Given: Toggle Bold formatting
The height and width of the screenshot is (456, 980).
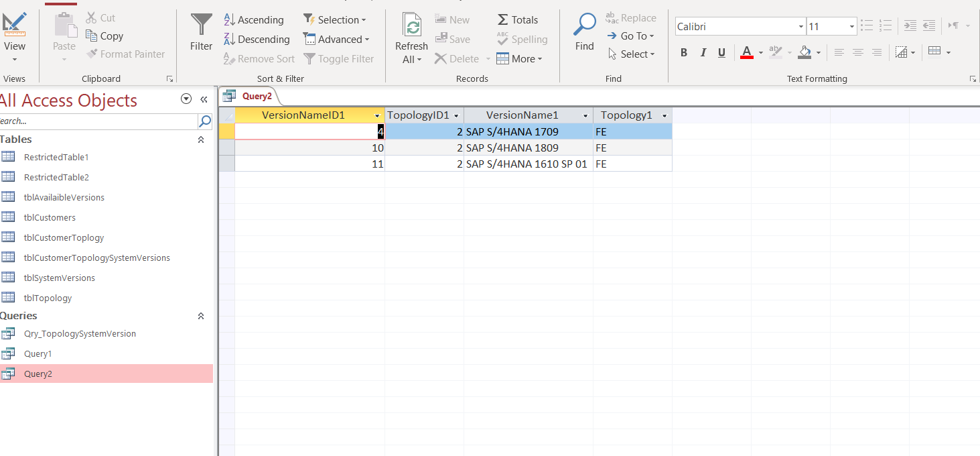Looking at the screenshot, I should click(684, 53).
